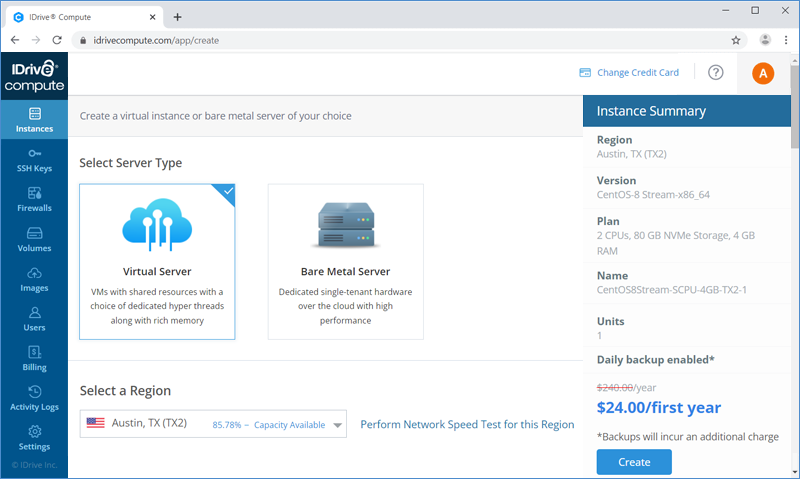Image resolution: width=800 pixels, height=479 pixels.
Task: Click the 'Select a Region' heading
Action: coord(125,391)
